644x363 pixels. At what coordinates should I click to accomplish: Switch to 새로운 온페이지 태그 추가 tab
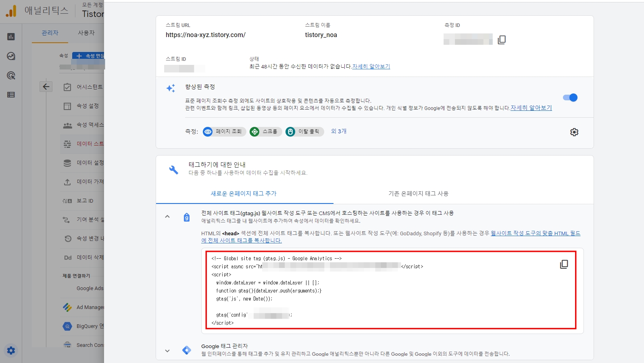(244, 193)
